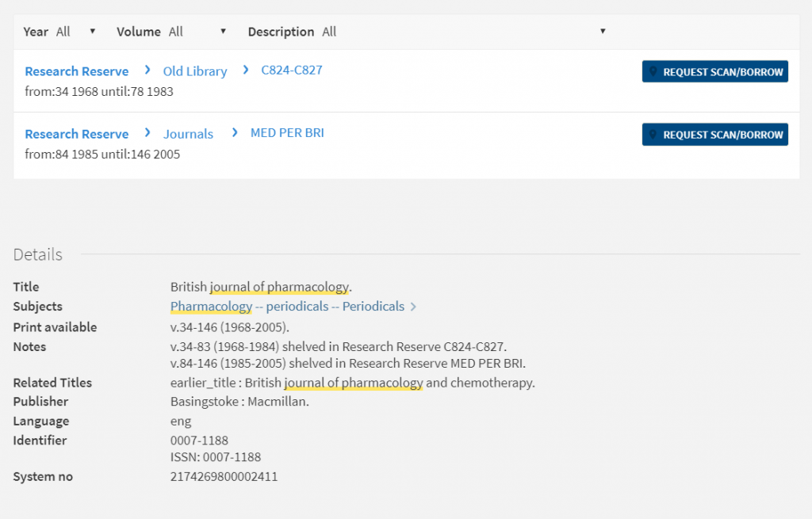Select the C824-C827 shelf link
Image resolution: width=812 pixels, height=519 pixels.
point(292,70)
